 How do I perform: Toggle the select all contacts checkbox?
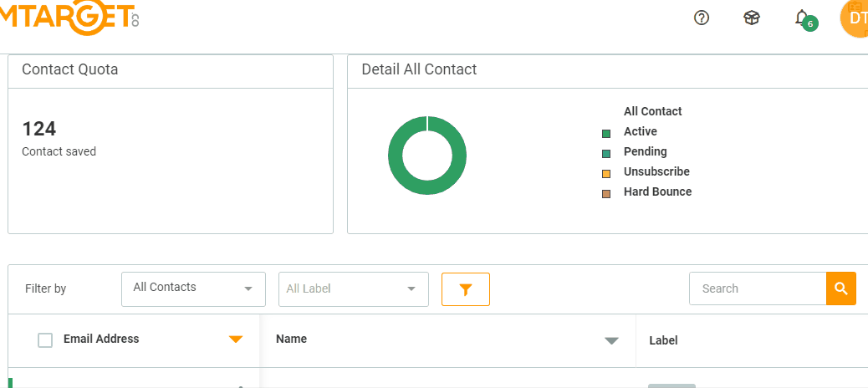pos(45,339)
